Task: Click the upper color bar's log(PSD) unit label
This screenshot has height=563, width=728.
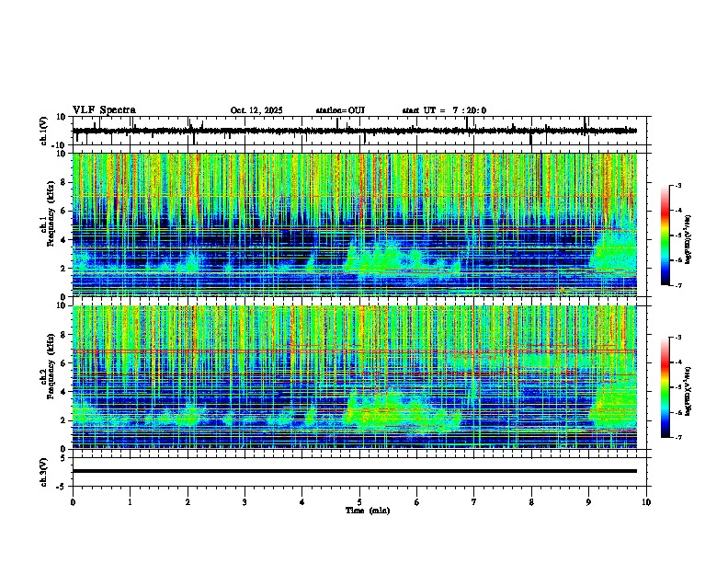Action: pyautogui.click(x=688, y=240)
